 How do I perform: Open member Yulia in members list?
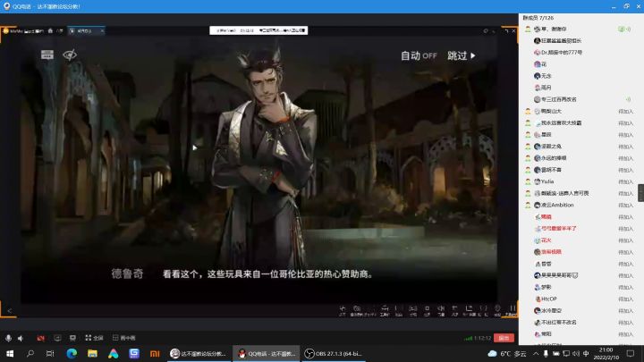[547, 181]
